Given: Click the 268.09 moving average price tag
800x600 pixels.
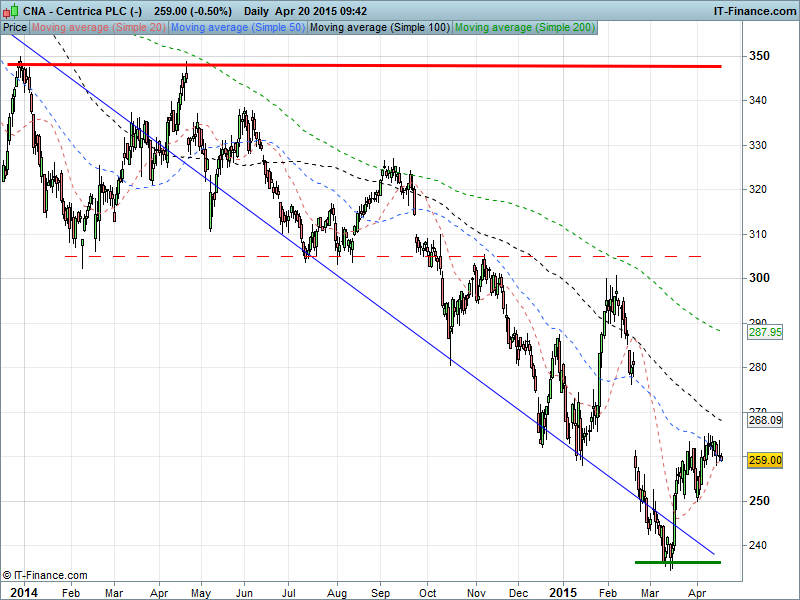Looking at the screenshot, I should (x=764, y=421).
